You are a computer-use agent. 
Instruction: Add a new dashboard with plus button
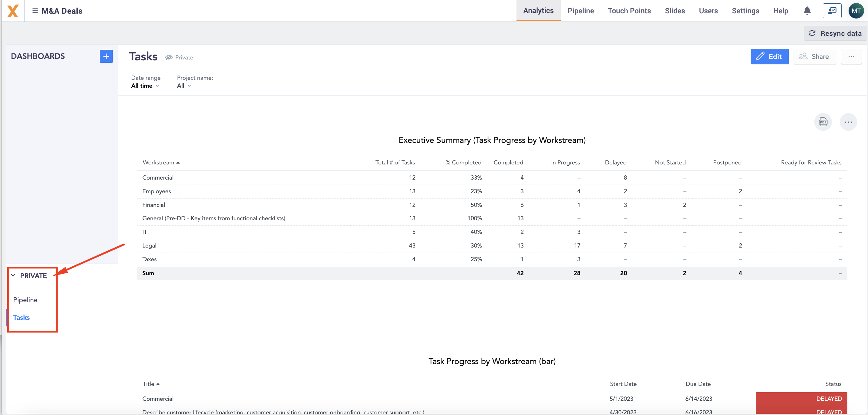click(x=106, y=56)
